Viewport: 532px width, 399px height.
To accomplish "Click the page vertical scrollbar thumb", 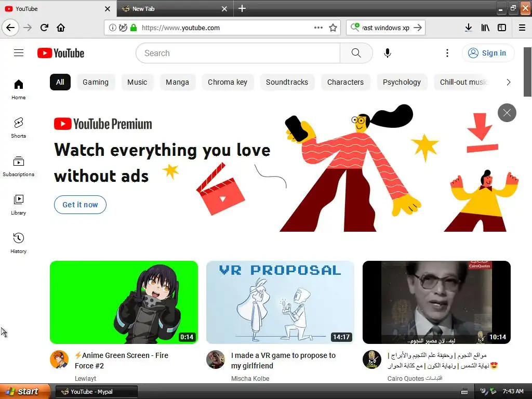I will 528,72.
